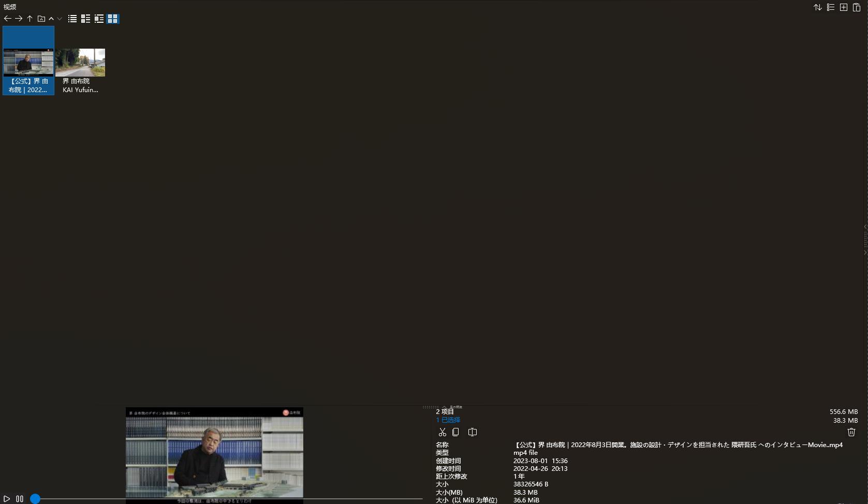
Task: Delete the selected file with trash icon
Action: 851,432
